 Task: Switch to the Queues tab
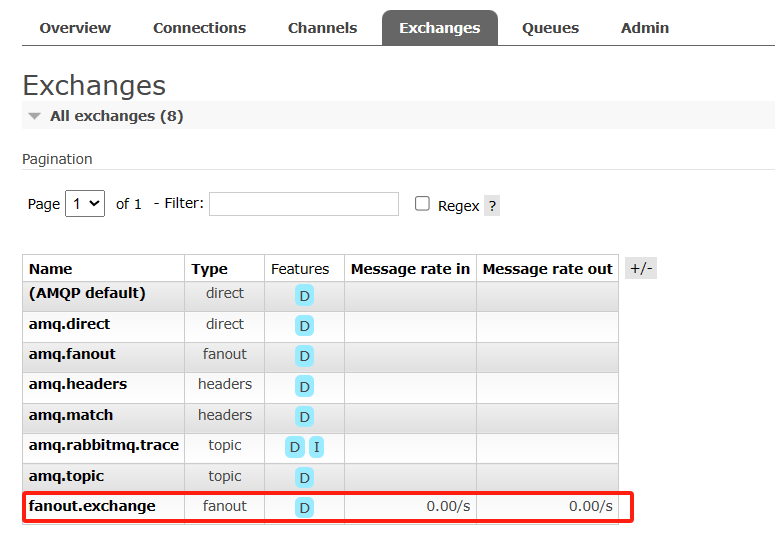(x=550, y=28)
